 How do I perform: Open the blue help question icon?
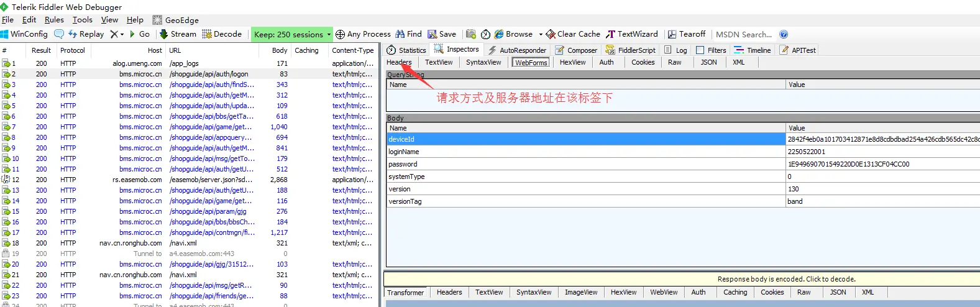(784, 34)
